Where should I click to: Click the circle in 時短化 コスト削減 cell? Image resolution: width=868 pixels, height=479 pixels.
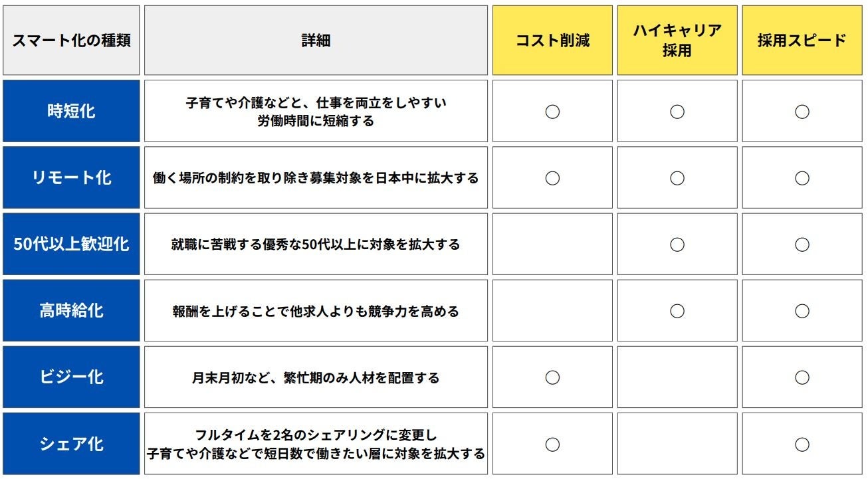pyautogui.click(x=552, y=112)
